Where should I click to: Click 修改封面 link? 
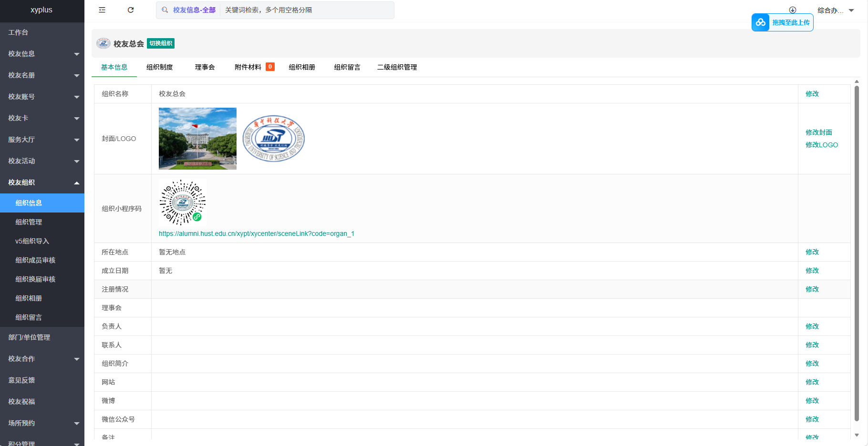pos(819,132)
